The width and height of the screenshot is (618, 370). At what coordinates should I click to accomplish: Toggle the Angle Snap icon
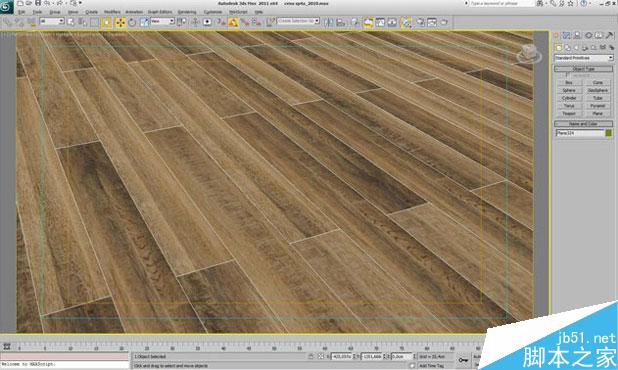tap(233, 22)
